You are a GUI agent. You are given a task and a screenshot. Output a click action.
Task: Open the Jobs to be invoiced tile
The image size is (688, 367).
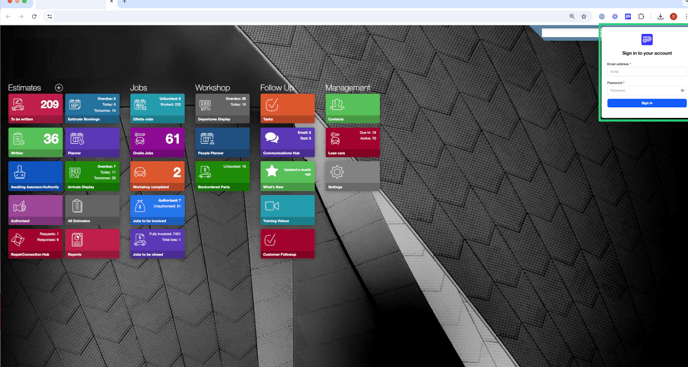[x=158, y=210]
